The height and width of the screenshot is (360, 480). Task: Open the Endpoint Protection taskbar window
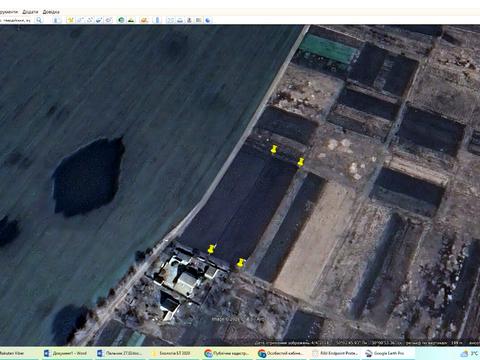pos(335,353)
